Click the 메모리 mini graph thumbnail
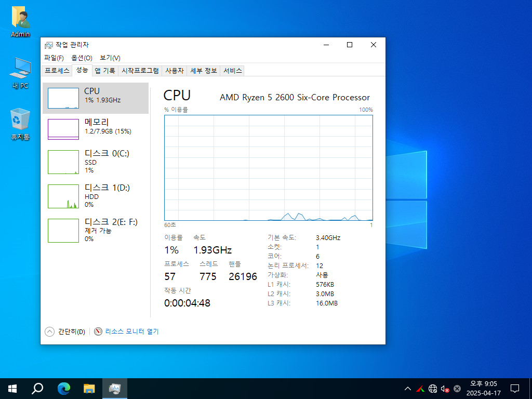The image size is (532, 399). point(63,129)
